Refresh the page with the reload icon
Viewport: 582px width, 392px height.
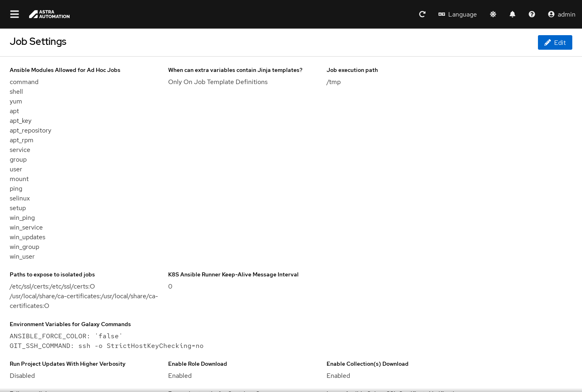[422, 14]
